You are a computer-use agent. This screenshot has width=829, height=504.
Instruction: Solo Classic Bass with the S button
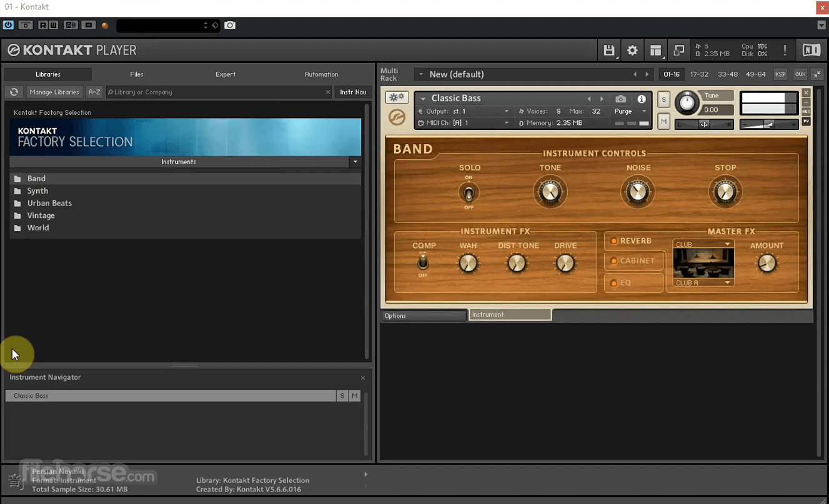coord(663,100)
